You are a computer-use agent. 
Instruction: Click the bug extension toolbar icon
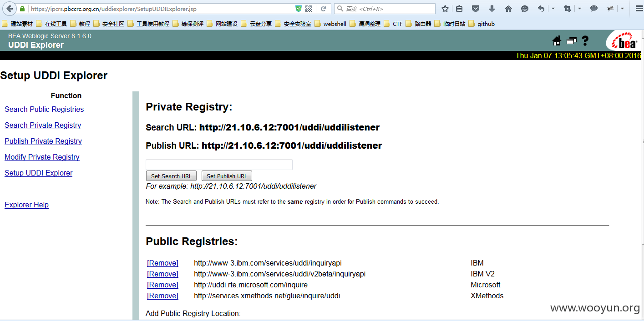coord(610,9)
